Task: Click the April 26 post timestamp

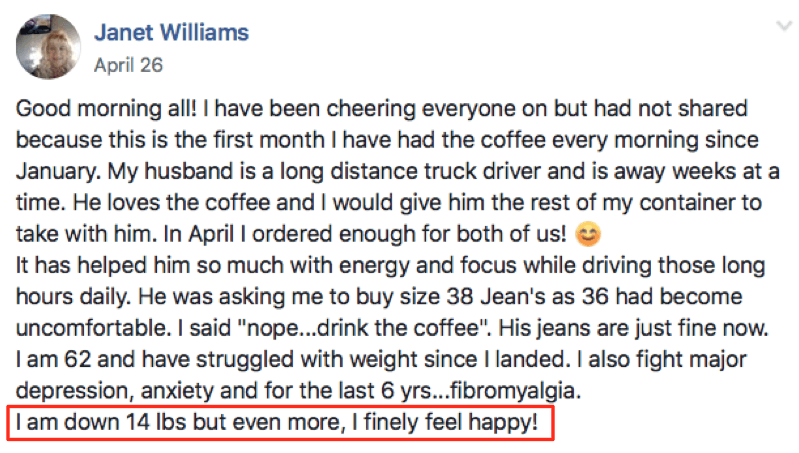Action: click(x=128, y=65)
